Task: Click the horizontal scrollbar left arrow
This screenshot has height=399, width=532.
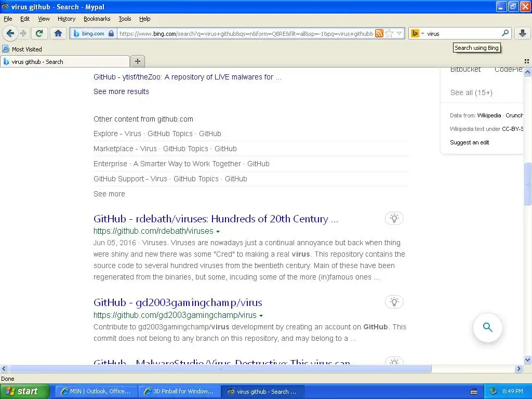Action: click(4, 369)
